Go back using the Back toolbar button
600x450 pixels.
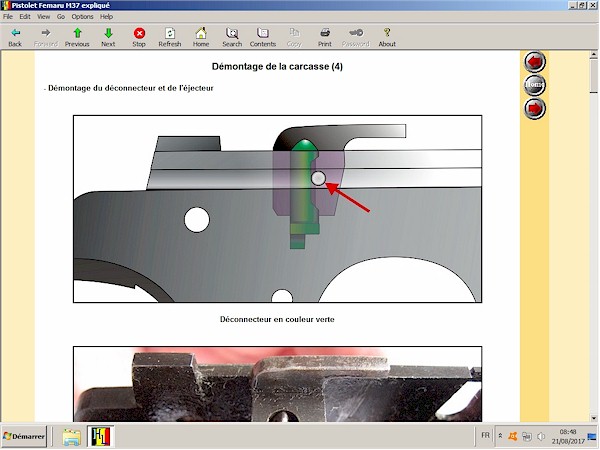(15, 38)
